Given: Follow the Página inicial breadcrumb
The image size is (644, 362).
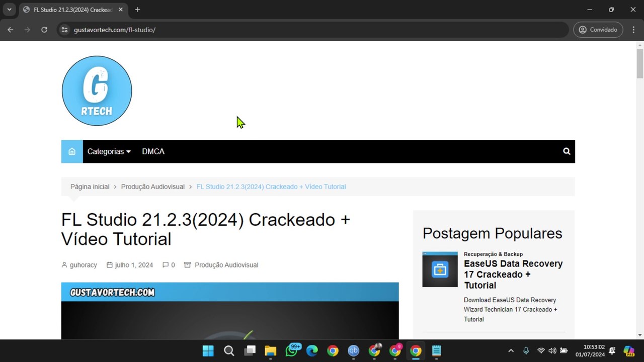Looking at the screenshot, I should 90,187.
